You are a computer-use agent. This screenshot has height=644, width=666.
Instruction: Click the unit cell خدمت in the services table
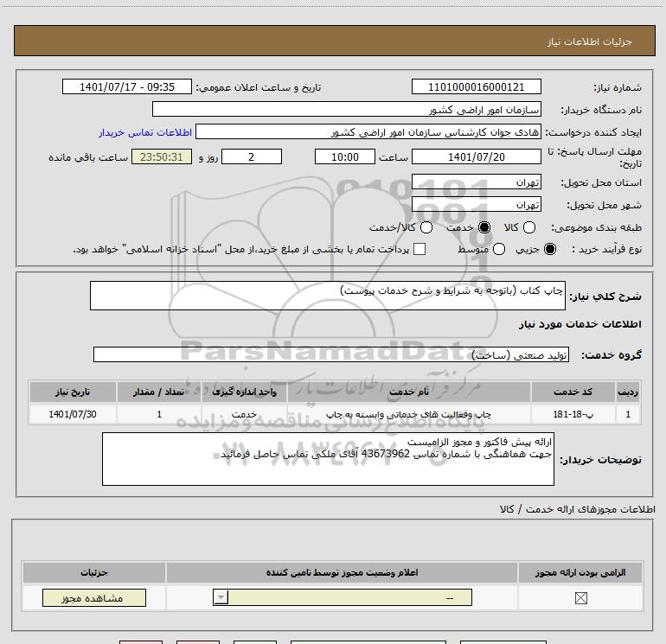[244, 414]
